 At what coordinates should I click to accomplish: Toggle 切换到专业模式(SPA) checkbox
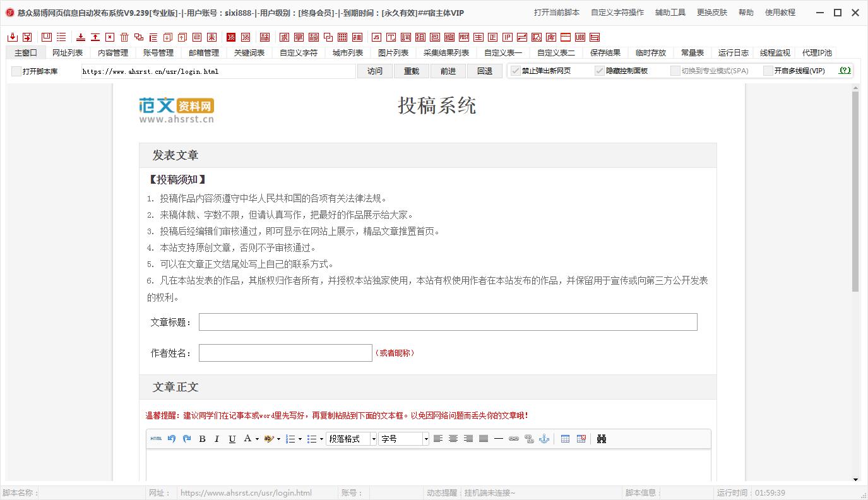[675, 71]
